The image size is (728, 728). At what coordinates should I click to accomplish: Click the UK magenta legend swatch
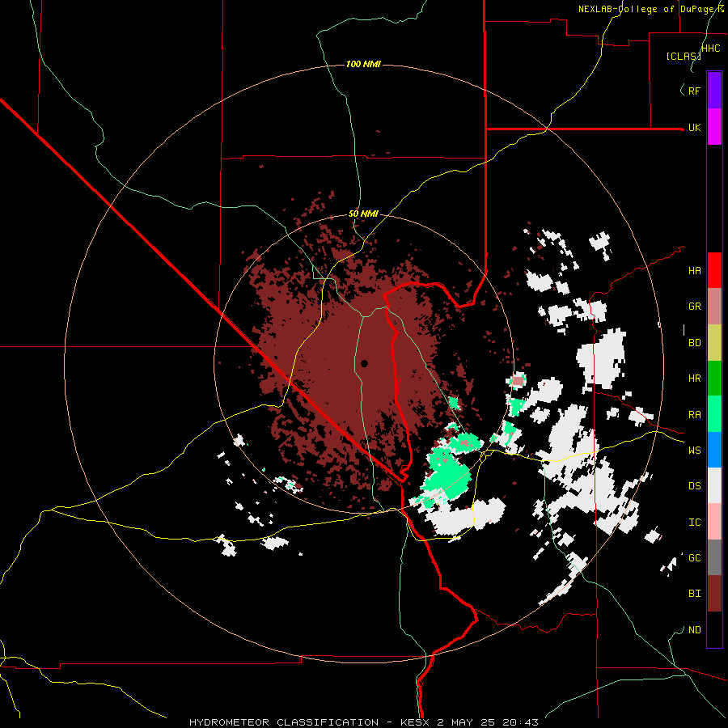714,127
